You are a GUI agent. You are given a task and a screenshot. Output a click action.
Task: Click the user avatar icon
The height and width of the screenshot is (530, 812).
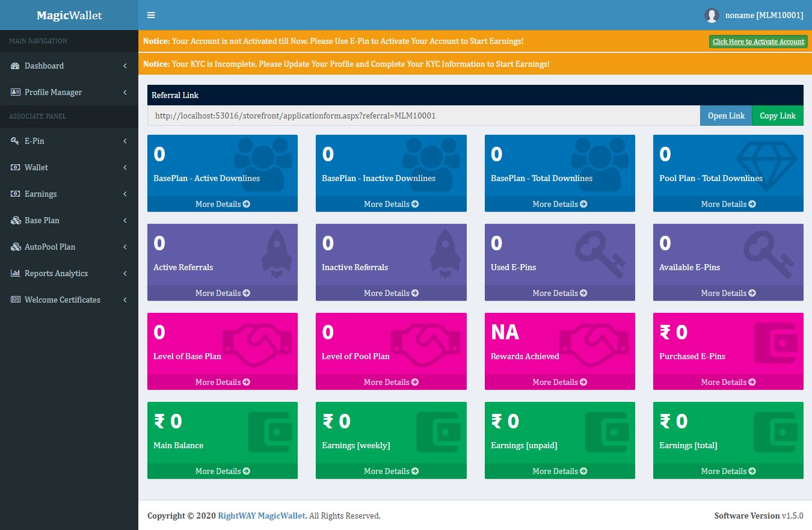coord(712,16)
